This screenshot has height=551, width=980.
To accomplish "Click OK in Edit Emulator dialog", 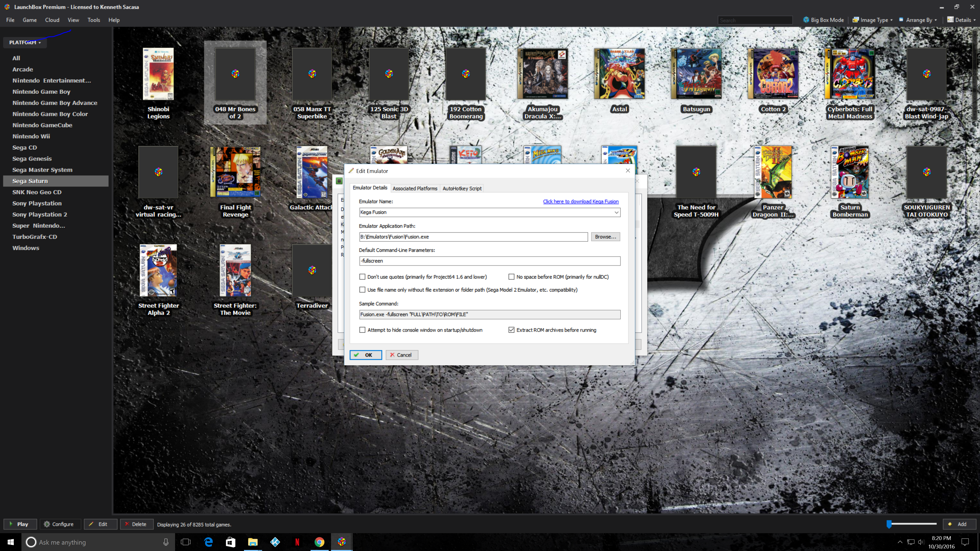I will [x=366, y=355].
